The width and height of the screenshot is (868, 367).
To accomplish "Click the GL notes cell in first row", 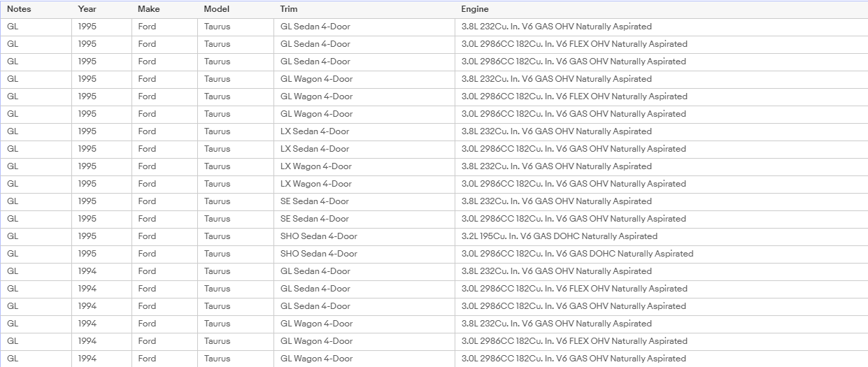I will point(36,27).
